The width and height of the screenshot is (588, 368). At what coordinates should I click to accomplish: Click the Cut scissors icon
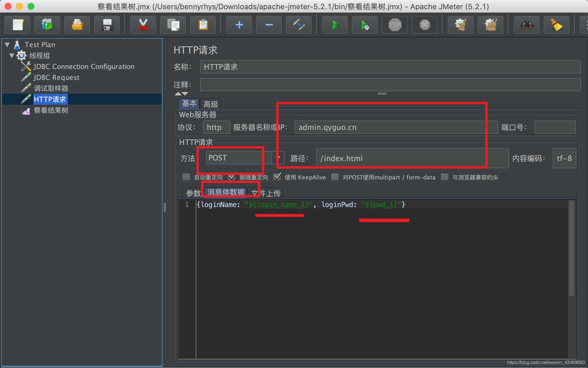pyautogui.click(x=143, y=25)
